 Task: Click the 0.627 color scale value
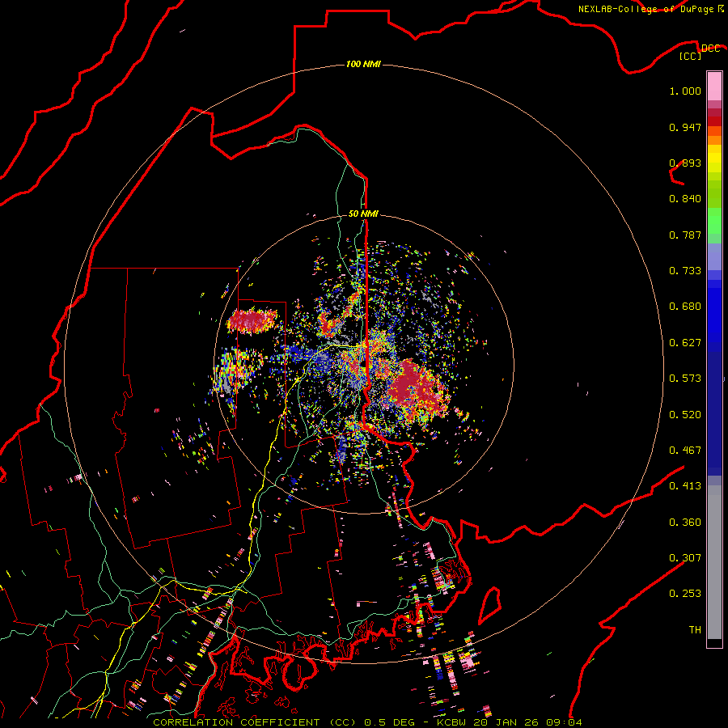tap(685, 343)
